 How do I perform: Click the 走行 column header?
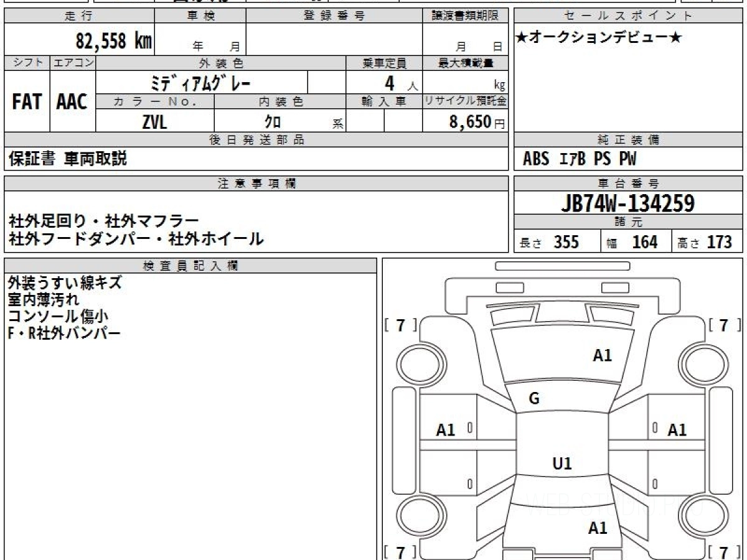click(78, 16)
